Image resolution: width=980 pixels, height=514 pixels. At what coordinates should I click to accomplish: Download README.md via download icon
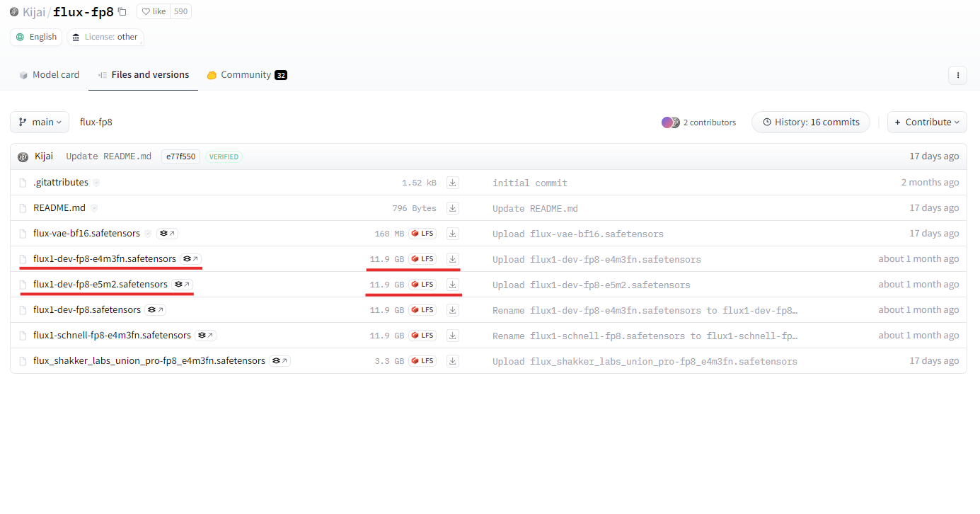pyautogui.click(x=453, y=208)
